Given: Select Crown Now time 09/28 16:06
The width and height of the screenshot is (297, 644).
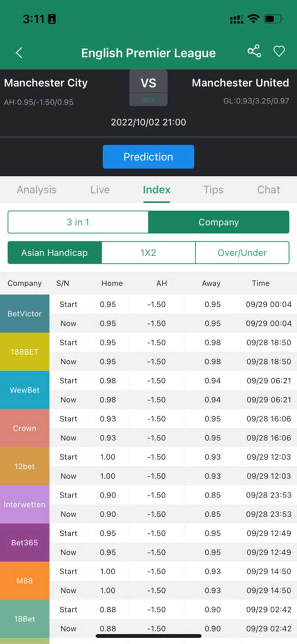Looking at the screenshot, I should tap(268, 438).
